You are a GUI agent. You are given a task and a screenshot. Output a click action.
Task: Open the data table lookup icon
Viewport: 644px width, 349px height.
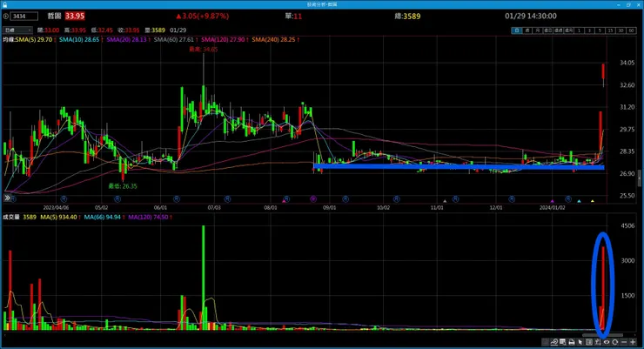click(563, 342)
